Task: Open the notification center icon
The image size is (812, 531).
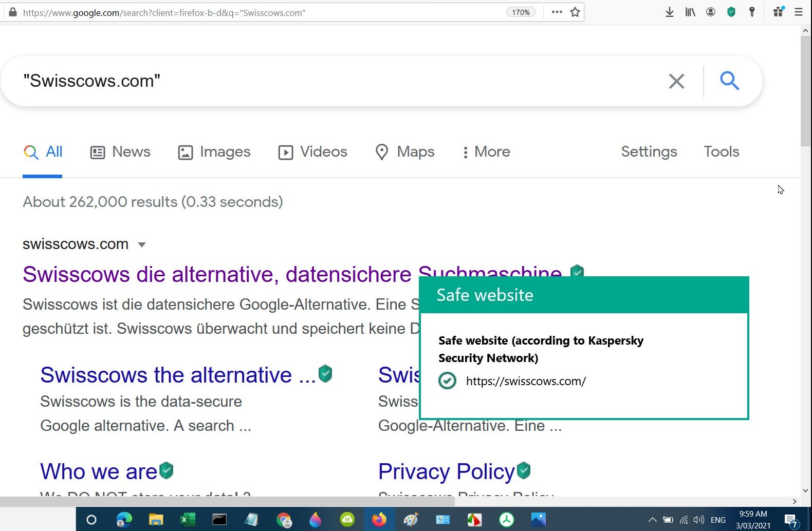Action: point(791,520)
